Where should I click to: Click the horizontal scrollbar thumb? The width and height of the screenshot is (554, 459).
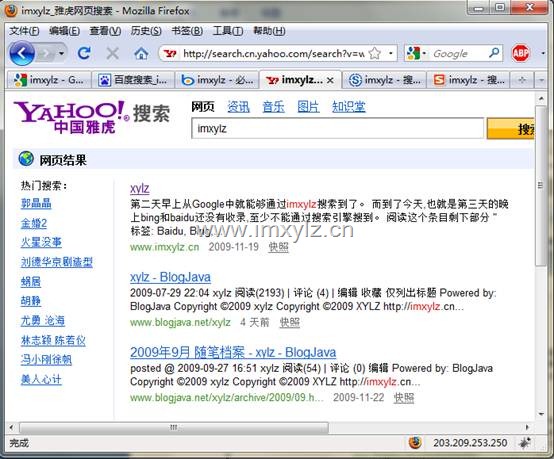click(174, 427)
